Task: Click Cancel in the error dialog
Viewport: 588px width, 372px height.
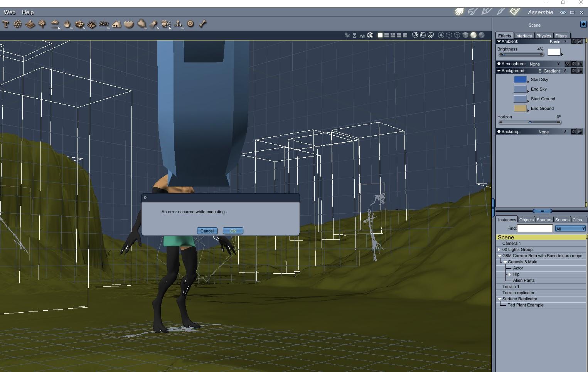Action: pyautogui.click(x=207, y=231)
